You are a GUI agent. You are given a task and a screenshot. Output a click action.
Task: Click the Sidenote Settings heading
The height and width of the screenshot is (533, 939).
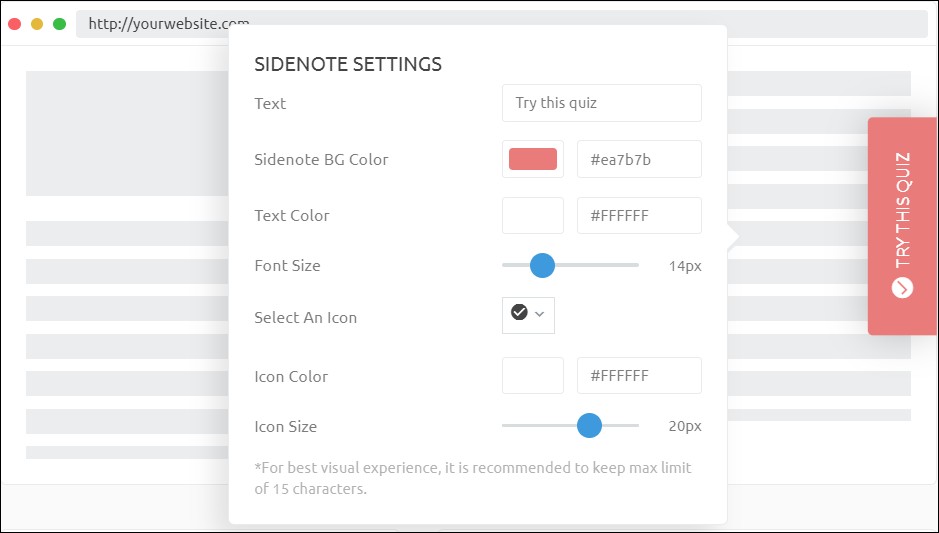[348, 65]
